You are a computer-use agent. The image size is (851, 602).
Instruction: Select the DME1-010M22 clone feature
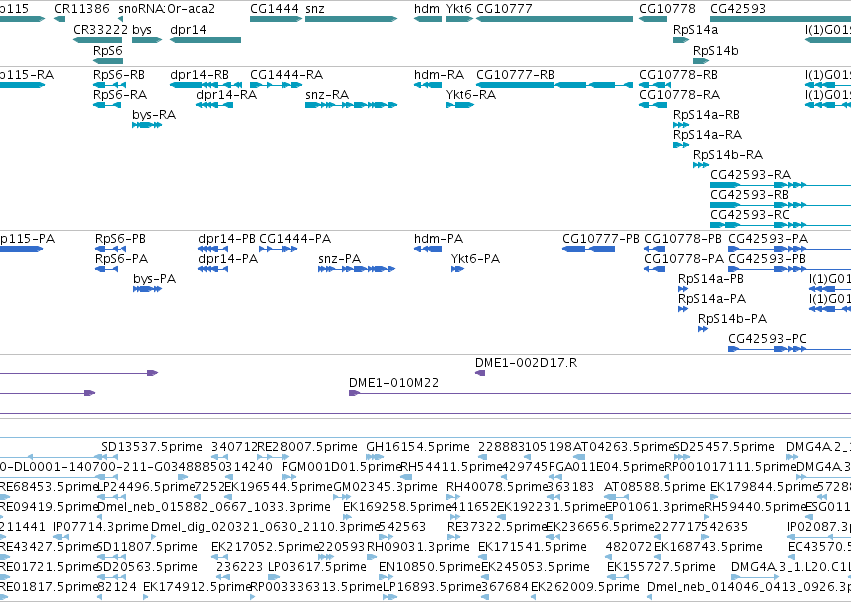600,392
